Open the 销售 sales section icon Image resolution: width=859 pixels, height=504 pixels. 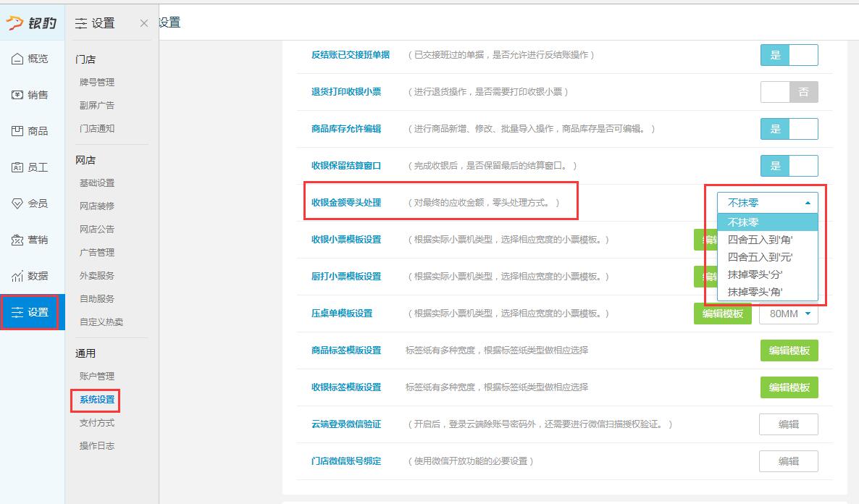[x=17, y=95]
